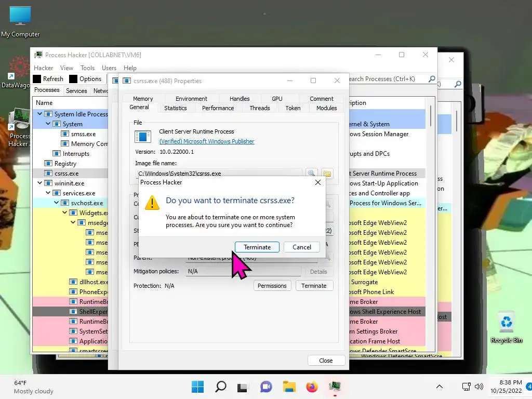Collapse the System Idle Process tree node
The image size is (532, 399).
(39, 114)
